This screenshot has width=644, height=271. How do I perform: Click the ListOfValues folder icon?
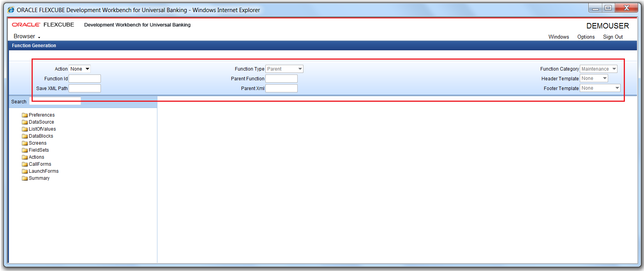(25, 129)
